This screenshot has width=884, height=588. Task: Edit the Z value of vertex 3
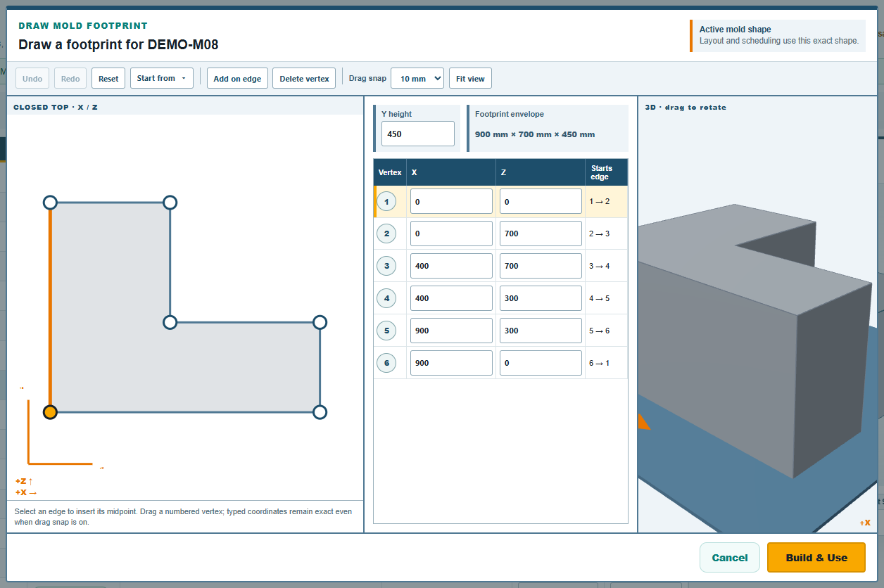tap(541, 266)
